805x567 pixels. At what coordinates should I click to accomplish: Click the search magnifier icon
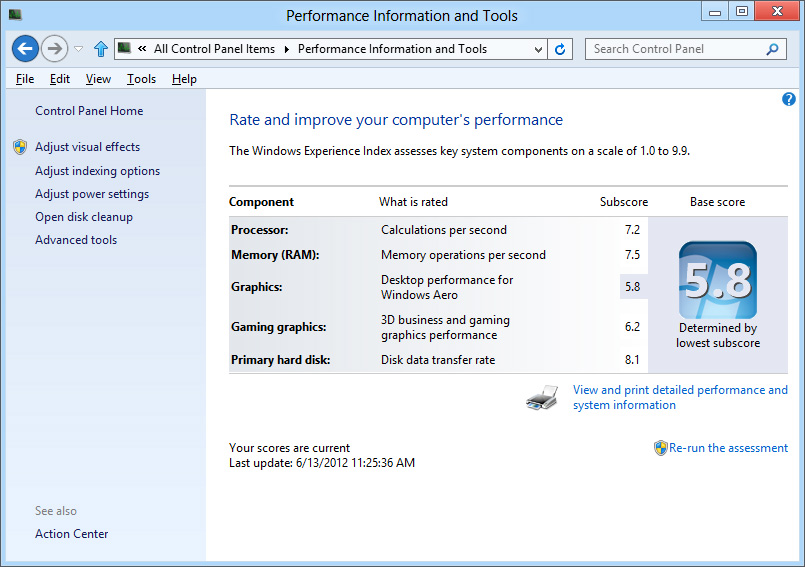[x=772, y=49]
